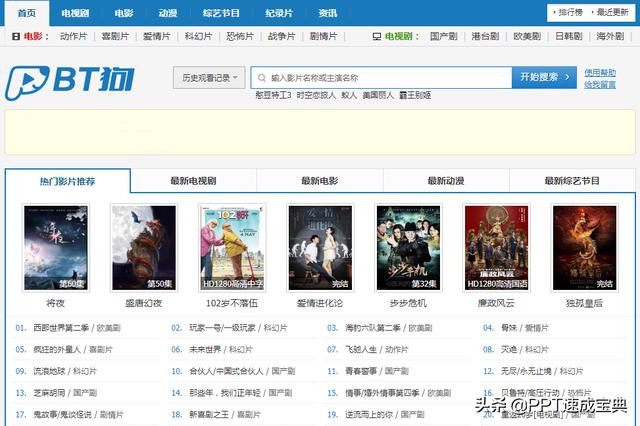Click the 使用帮助 link
640x426 pixels.
tap(600, 72)
